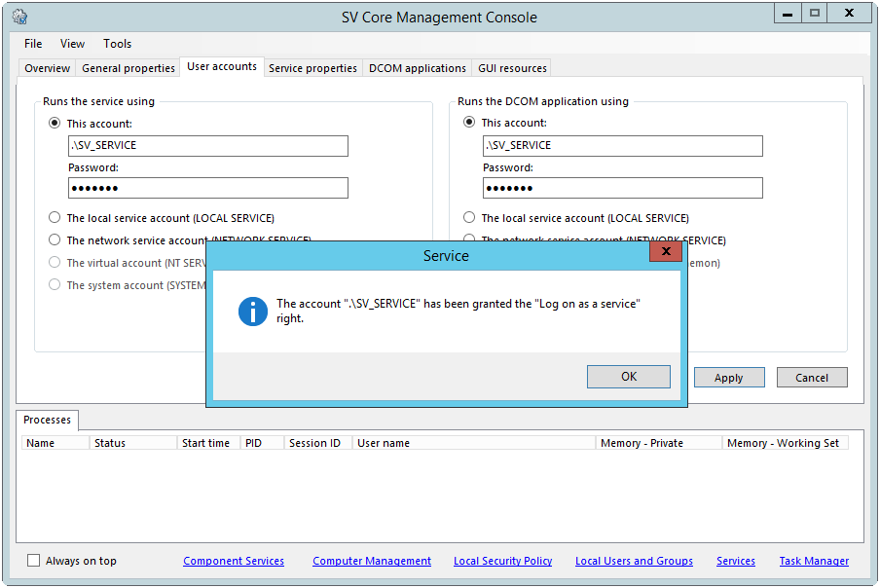The width and height of the screenshot is (880, 588).
Task: Sort processes by the PID column
Action: pyautogui.click(x=262, y=443)
